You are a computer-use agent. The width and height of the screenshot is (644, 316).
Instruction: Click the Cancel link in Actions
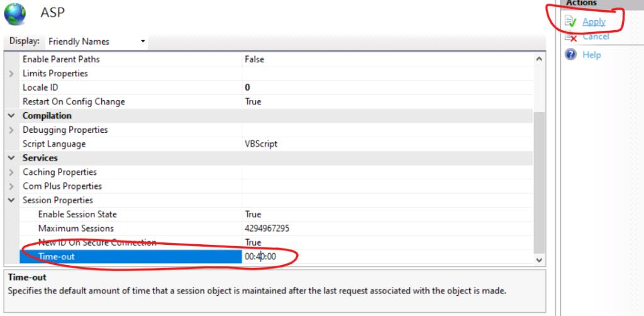596,37
